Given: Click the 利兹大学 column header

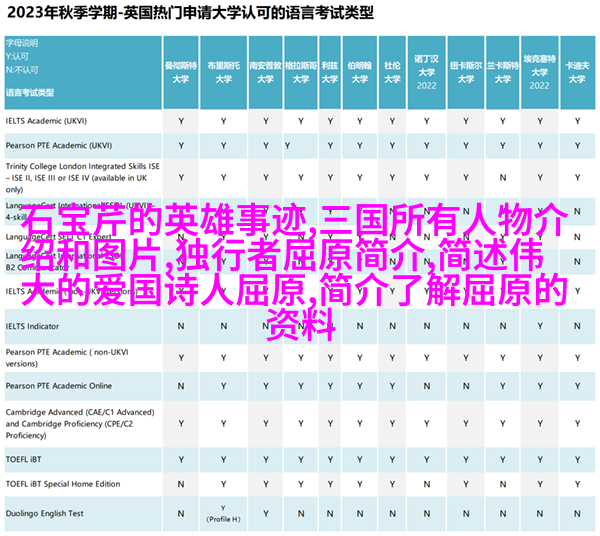Looking at the screenshot, I should point(330,72).
